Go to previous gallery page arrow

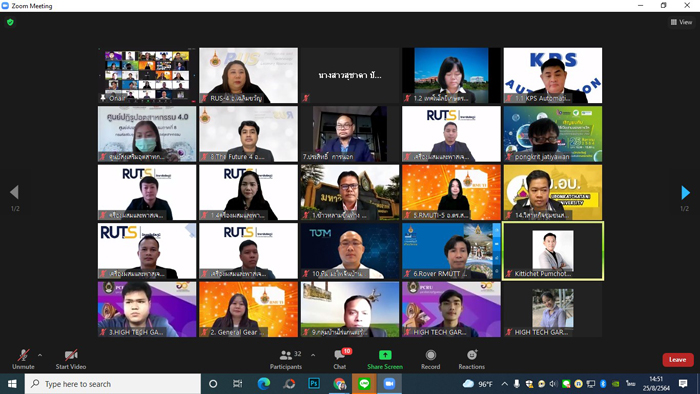pyautogui.click(x=14, y=192)
